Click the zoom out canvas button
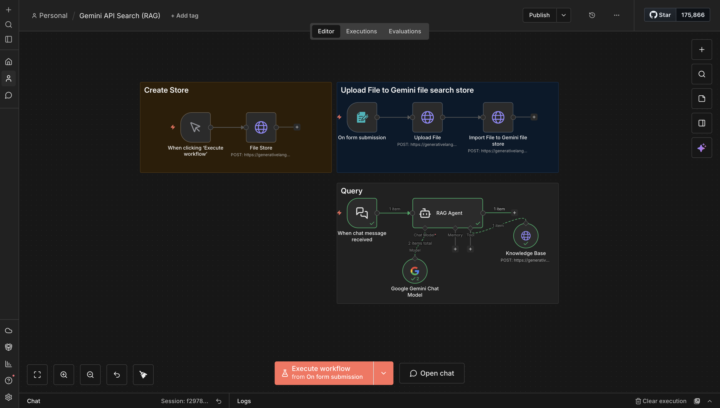This screenshot has width=720, height=408. pos(90,374)
